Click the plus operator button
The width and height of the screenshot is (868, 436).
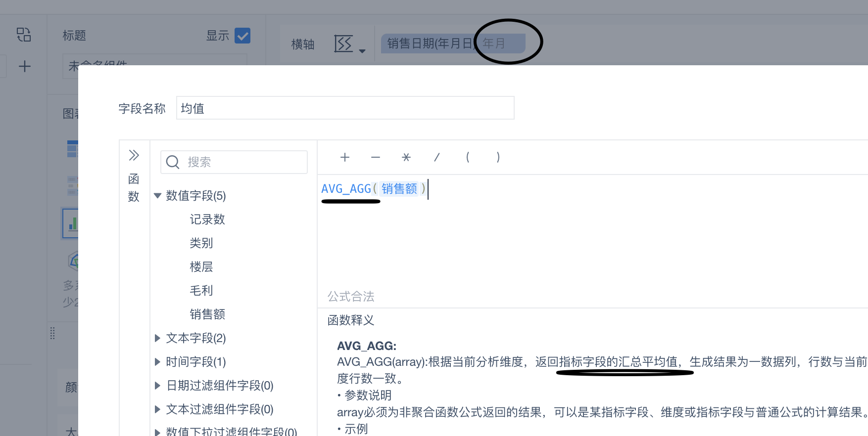click(x=345, y=157)
